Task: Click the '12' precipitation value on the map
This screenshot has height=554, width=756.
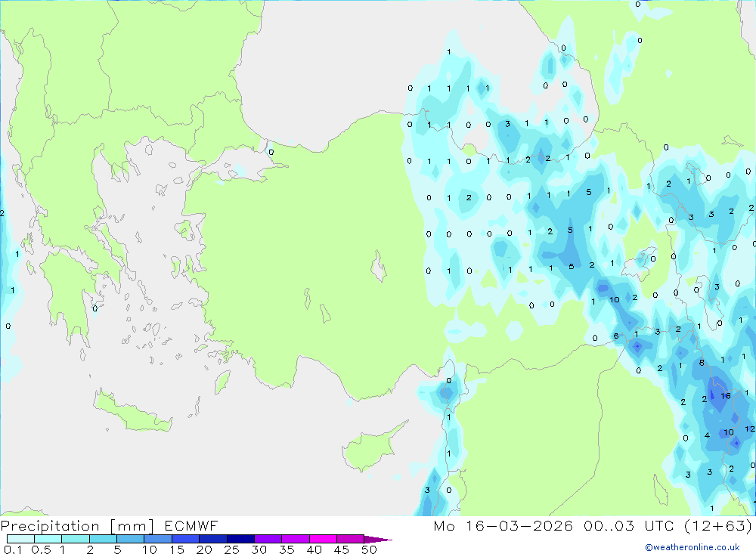Action: tap(750, 429)
